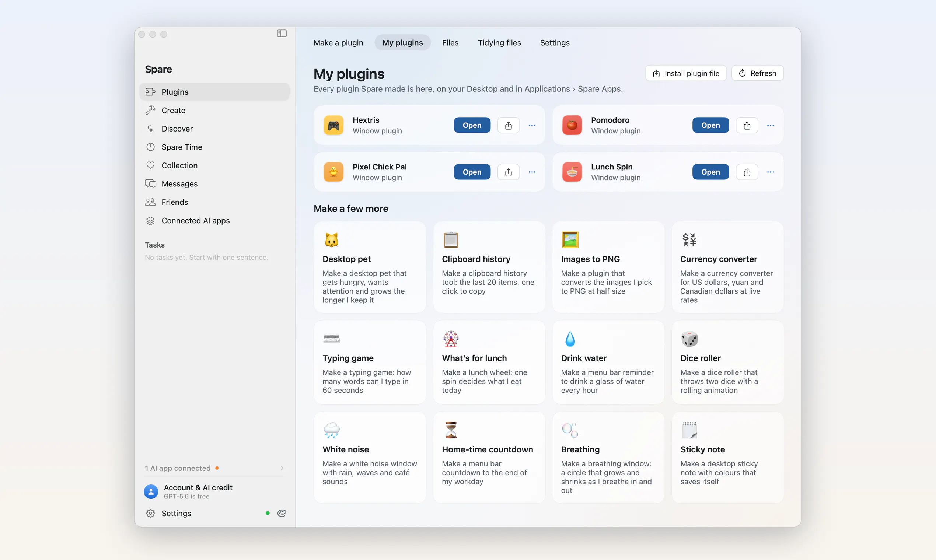Switch to the Files tab
This screenshot has height=560, width=936.
(450, 43)
